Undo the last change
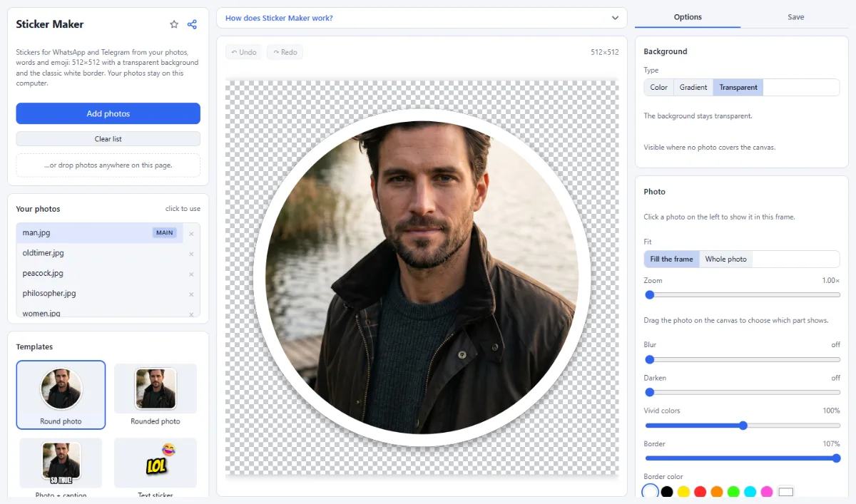856x504 pixels. [244, 52]
